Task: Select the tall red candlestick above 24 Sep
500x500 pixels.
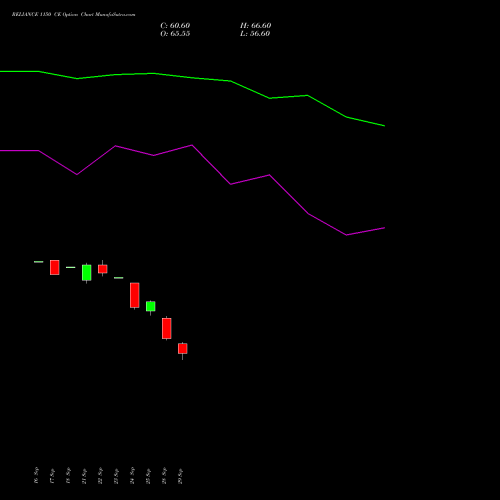Action: 135,295
